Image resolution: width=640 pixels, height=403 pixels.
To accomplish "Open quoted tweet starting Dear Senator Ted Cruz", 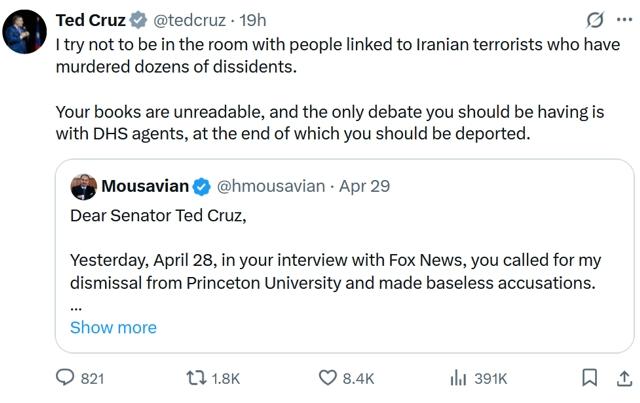I will [344, 256].
